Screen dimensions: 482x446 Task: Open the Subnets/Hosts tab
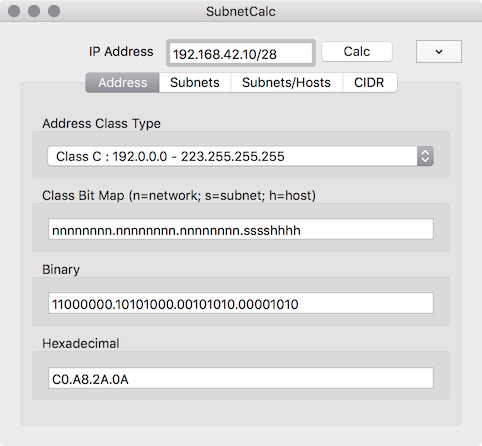click(286, 82)
